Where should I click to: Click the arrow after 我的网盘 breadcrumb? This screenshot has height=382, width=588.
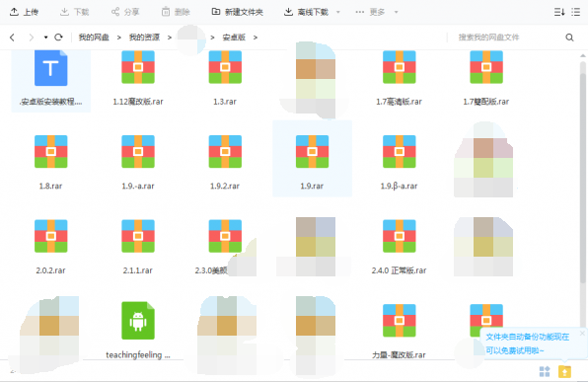[118, 38]
